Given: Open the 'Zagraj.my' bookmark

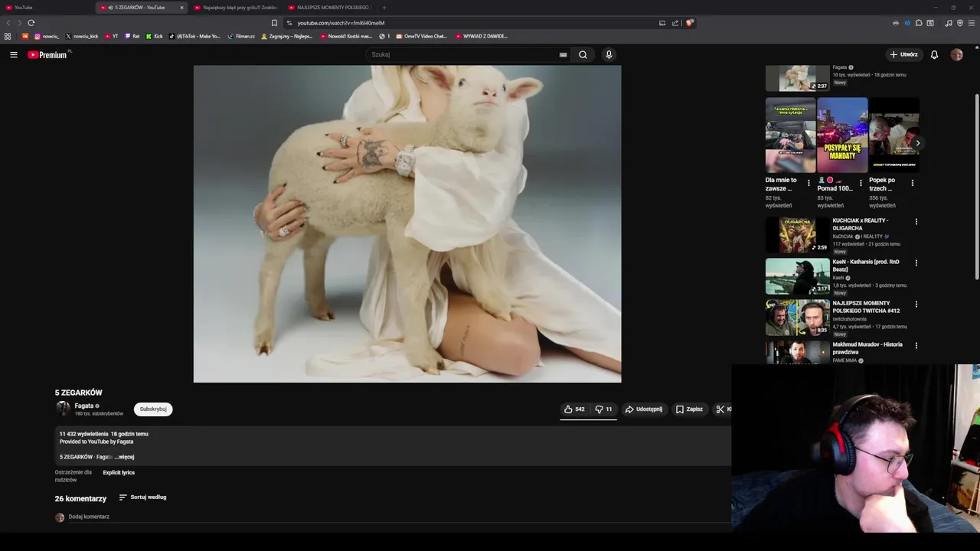Looking at the screenshot, I should click(x=287, y=36).
